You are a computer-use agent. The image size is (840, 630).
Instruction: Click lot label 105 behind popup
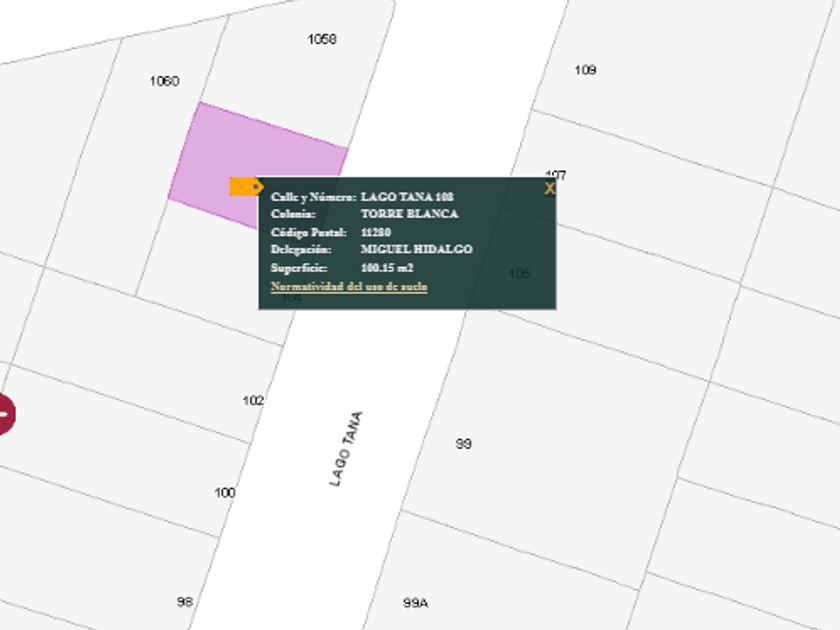pyautogui.click(x=519, y=274)
